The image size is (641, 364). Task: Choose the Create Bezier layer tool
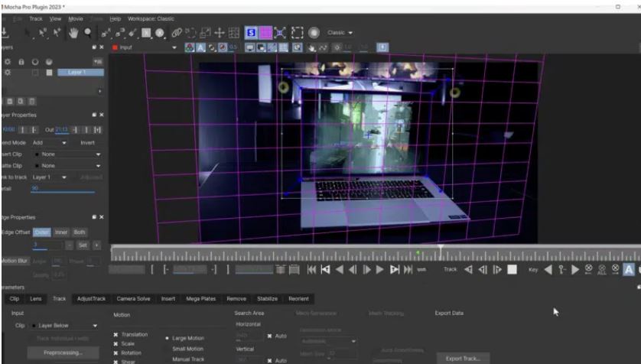pyautogui.click(x=119, y=33)
